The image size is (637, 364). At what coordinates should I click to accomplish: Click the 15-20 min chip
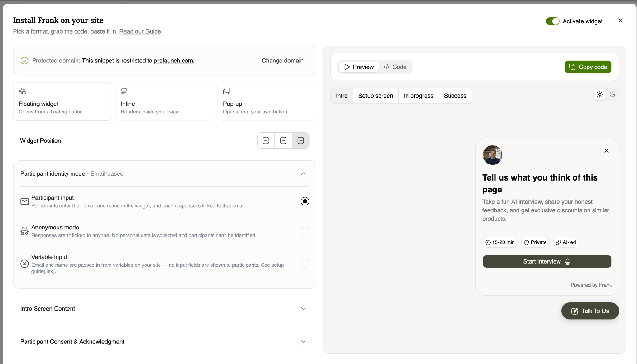click(x=500, y=242)
